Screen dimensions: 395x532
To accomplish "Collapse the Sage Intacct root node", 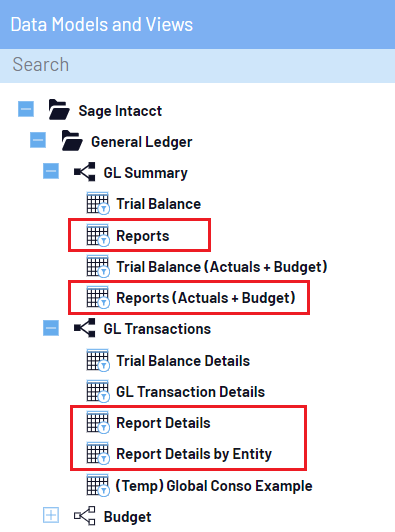I will [26, 109].
